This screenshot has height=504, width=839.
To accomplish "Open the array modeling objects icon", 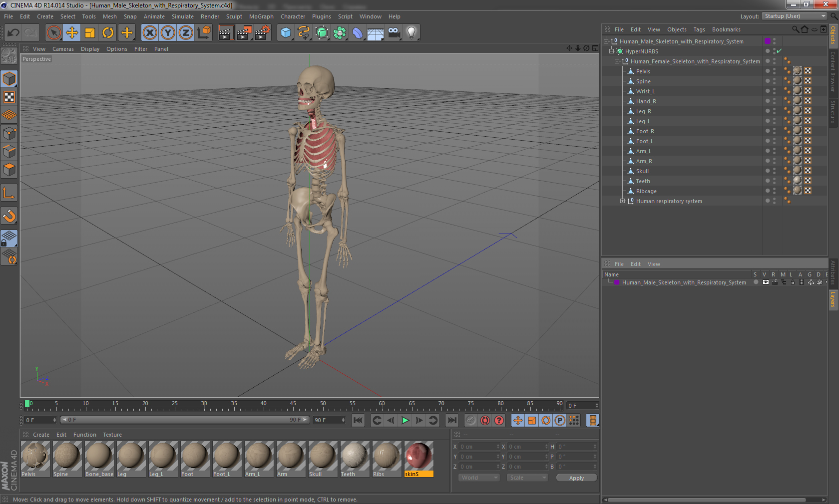I will coord(340,33).
